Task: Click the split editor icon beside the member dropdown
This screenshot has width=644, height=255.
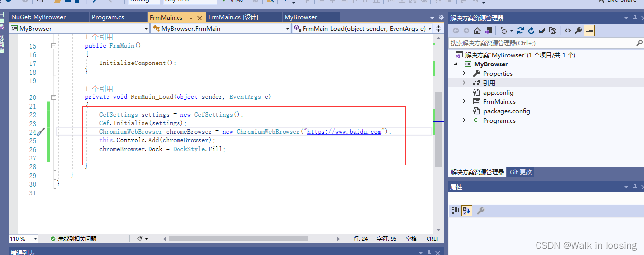Action: coord(438,29)
